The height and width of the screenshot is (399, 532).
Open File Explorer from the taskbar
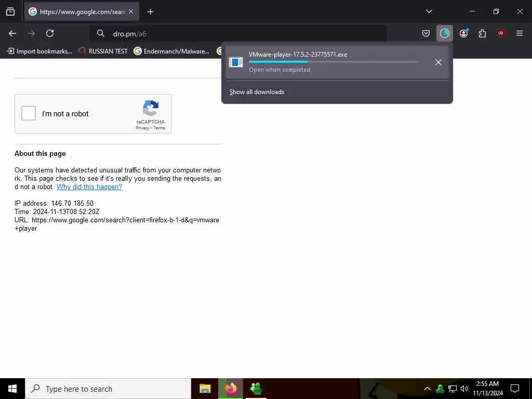click(x=205, y=389)
